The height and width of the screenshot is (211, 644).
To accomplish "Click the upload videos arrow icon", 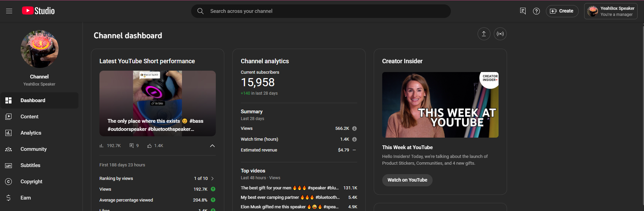I will pos(484,34).
